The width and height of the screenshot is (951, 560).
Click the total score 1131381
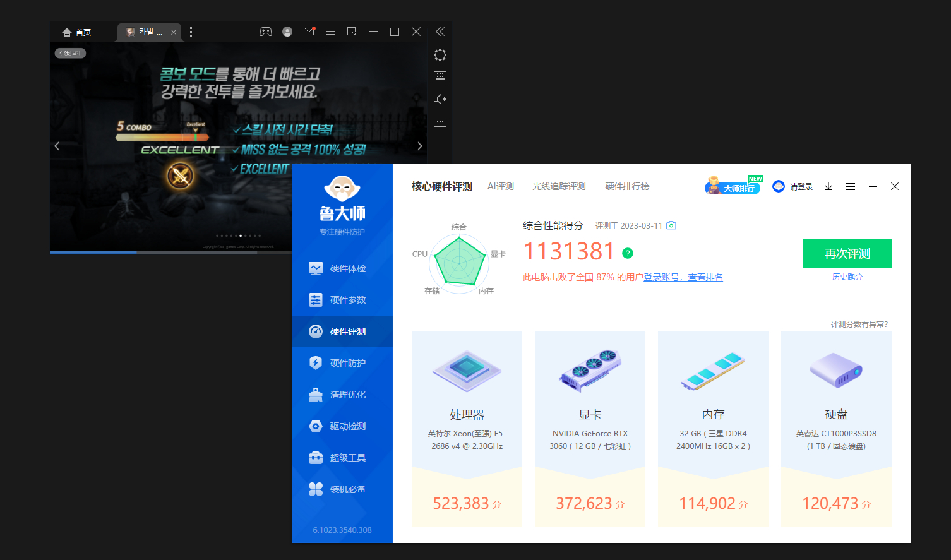(569, 252)
